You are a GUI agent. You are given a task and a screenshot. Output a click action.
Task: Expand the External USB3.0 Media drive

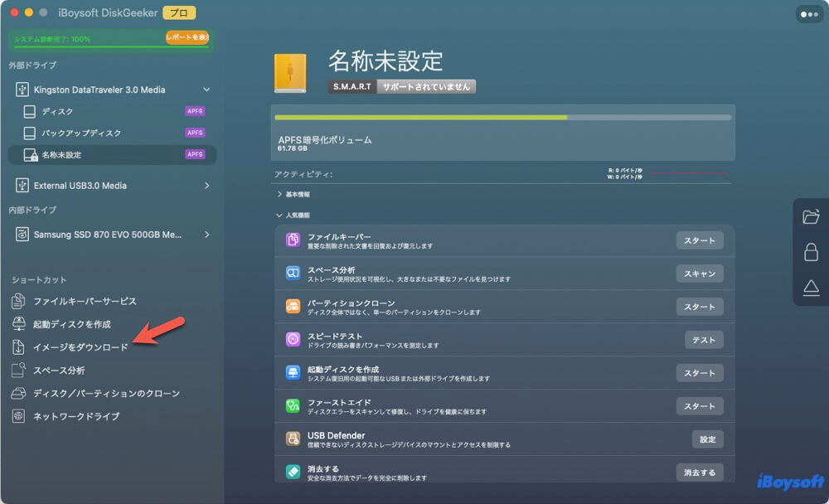(x=206, y=186)
